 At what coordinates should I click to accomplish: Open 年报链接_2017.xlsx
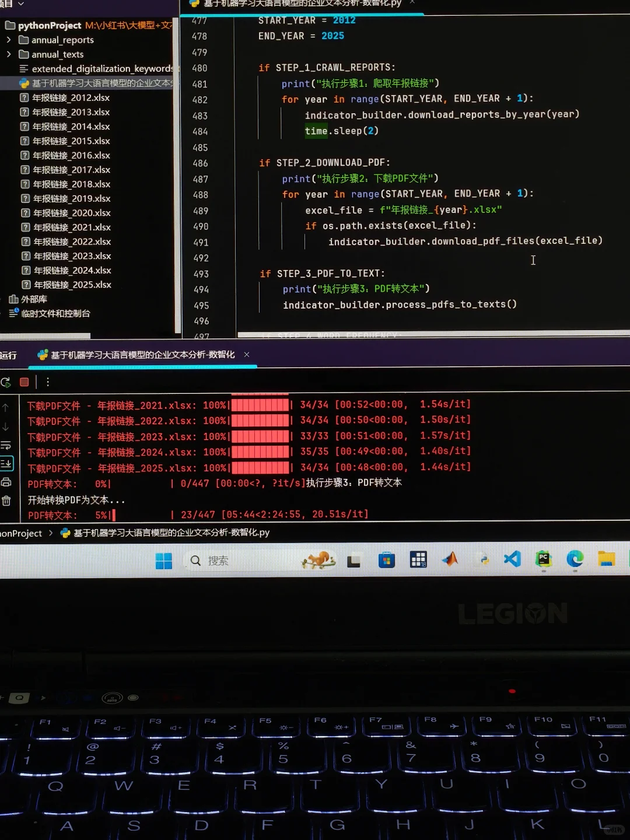[x=65, y=170]
